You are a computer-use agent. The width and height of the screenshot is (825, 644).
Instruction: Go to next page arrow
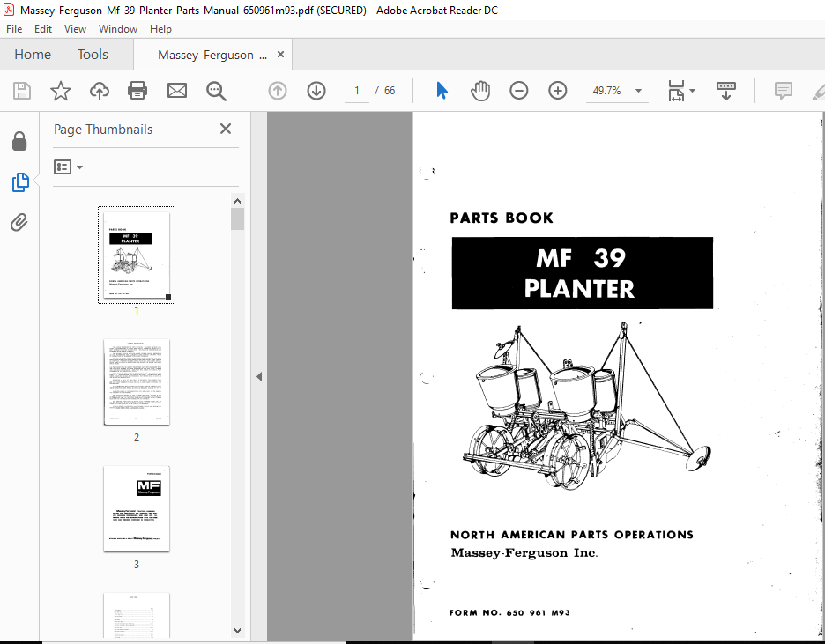click(x=316, y=91)
